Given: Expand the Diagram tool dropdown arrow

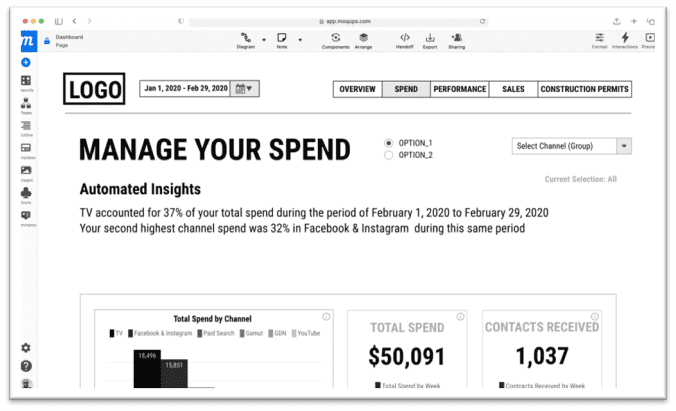Looking at the screenshot, I should pyautogui.click(x=263, y=40).
